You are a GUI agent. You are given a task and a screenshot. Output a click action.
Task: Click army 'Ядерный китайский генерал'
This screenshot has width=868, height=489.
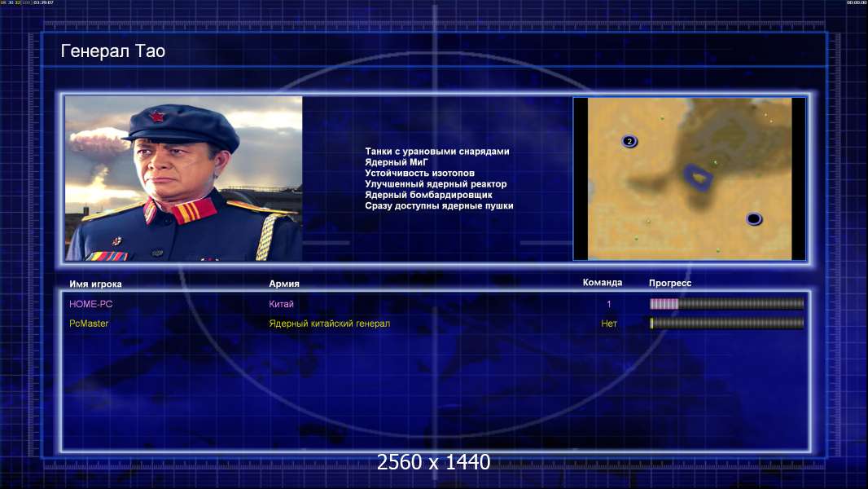coord(330,324)
